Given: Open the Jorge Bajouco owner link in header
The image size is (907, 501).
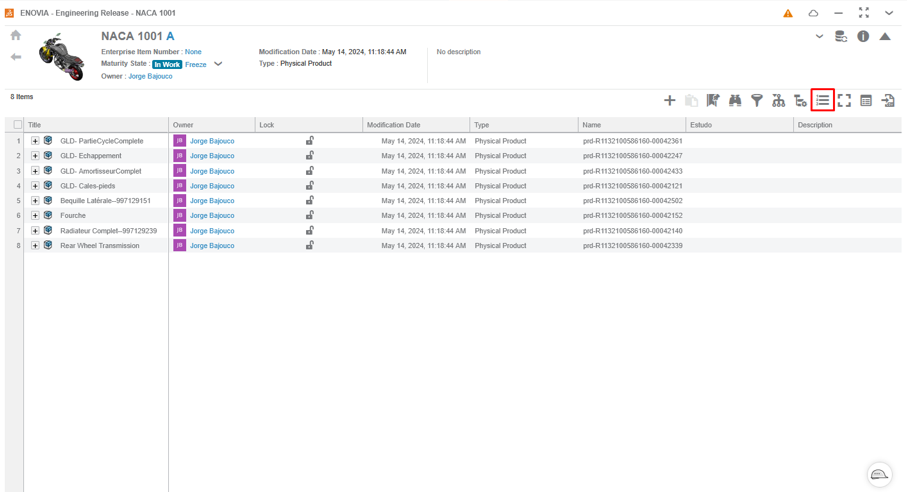Looking at the screenshot, I should click(x=150, y=76).
